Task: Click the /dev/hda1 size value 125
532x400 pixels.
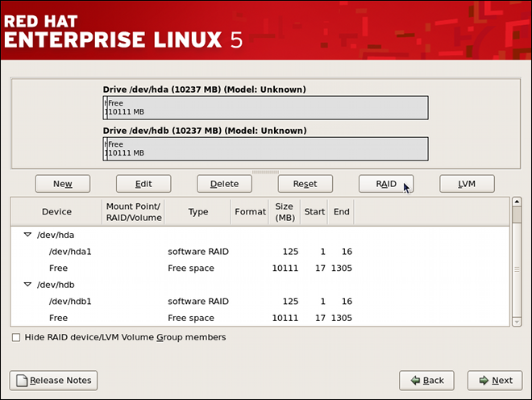Action: point(290,252)
